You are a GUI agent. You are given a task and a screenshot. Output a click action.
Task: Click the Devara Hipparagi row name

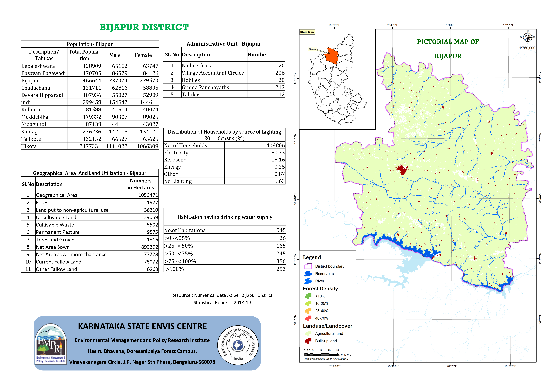tap(42, 95)
